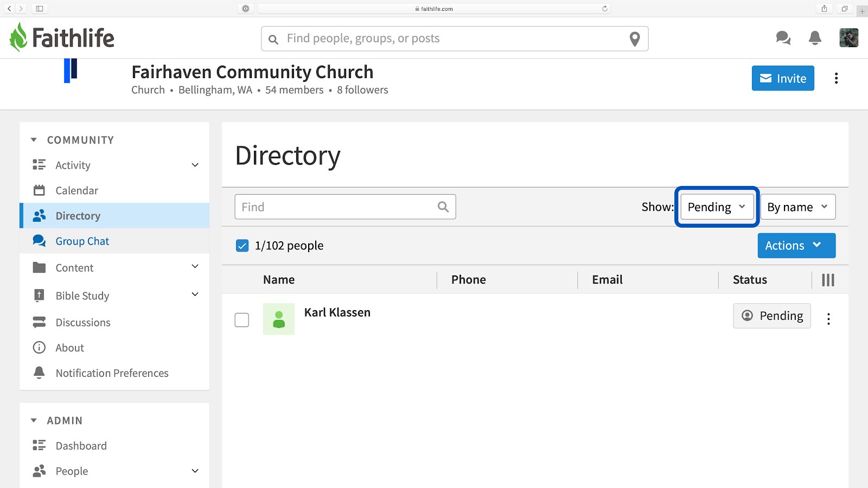
Task: Open notifications bell in header
Action: 815,38
